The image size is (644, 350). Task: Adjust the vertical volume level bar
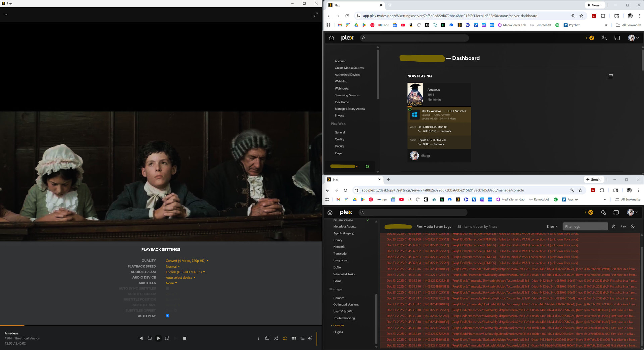tap(317, 338)
